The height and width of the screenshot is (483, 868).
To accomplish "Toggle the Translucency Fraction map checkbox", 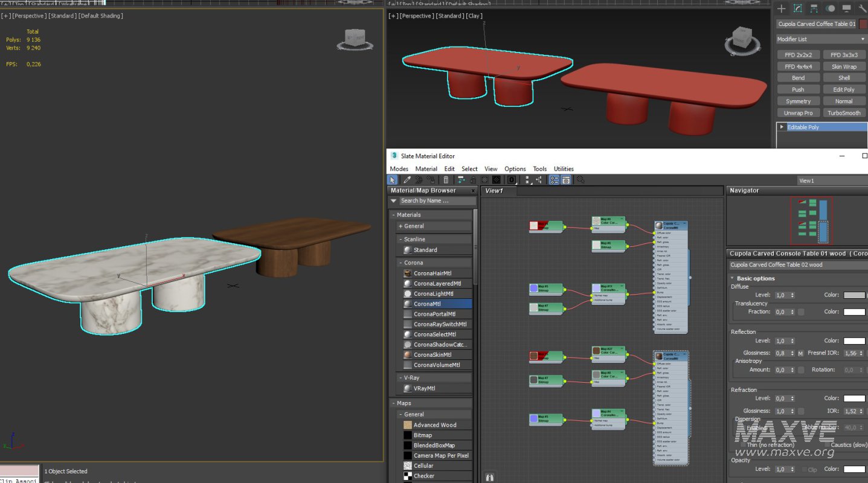I will [800, 312].
